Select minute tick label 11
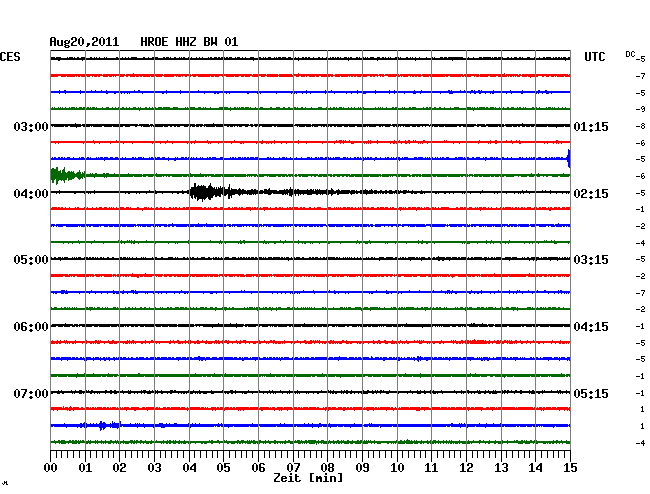This screenshot has height=494, width=650. (431, 468)
